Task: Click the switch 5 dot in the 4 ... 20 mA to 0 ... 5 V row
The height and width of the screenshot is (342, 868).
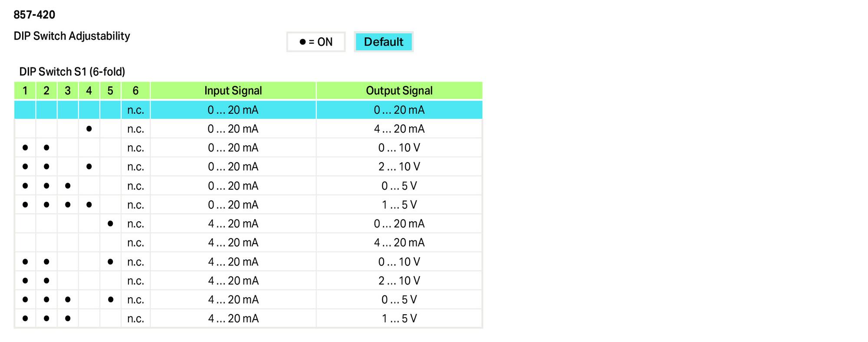Action: click(111, 299)
